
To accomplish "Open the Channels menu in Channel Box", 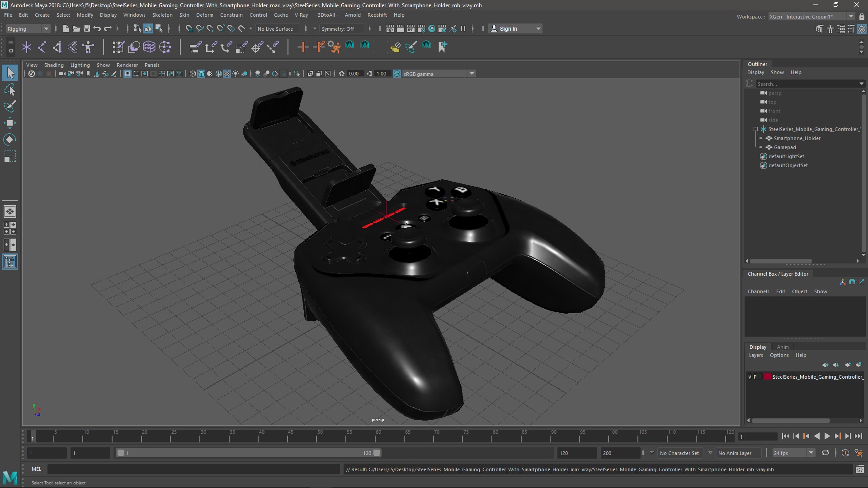I will pyautogui.click(x=758, y=291).
